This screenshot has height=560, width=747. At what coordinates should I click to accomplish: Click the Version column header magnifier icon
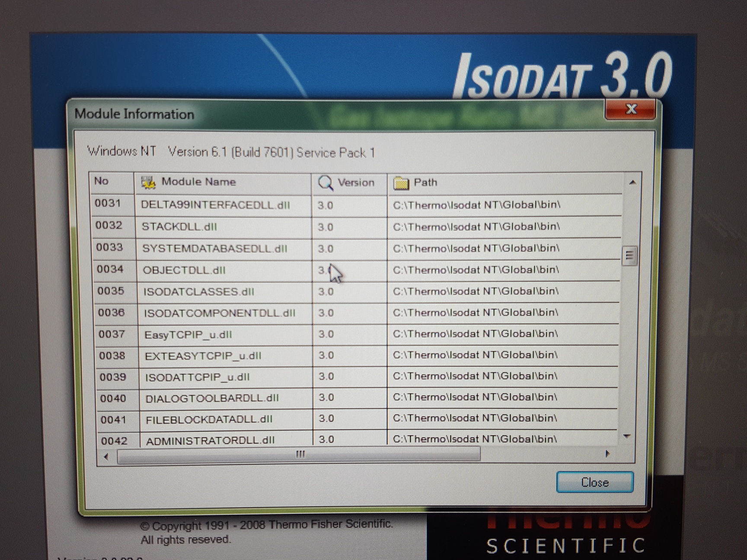click(326, 183)
